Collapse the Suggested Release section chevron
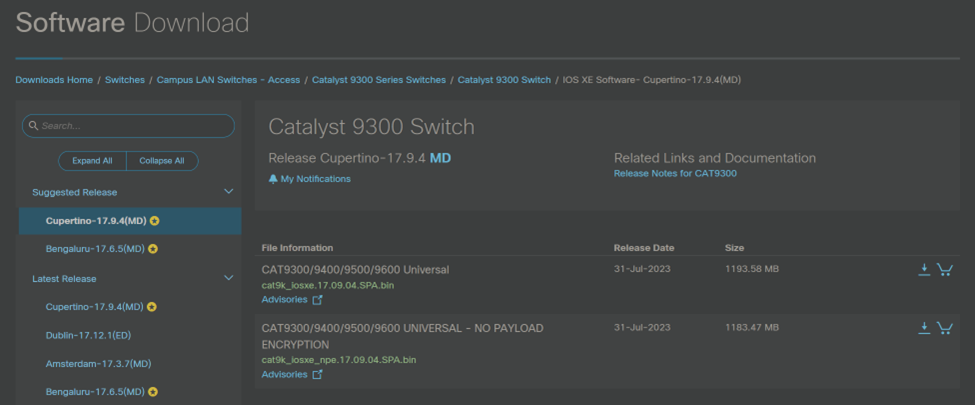The height and width of the screenshot is (405, 975). (x=228, y=192)
